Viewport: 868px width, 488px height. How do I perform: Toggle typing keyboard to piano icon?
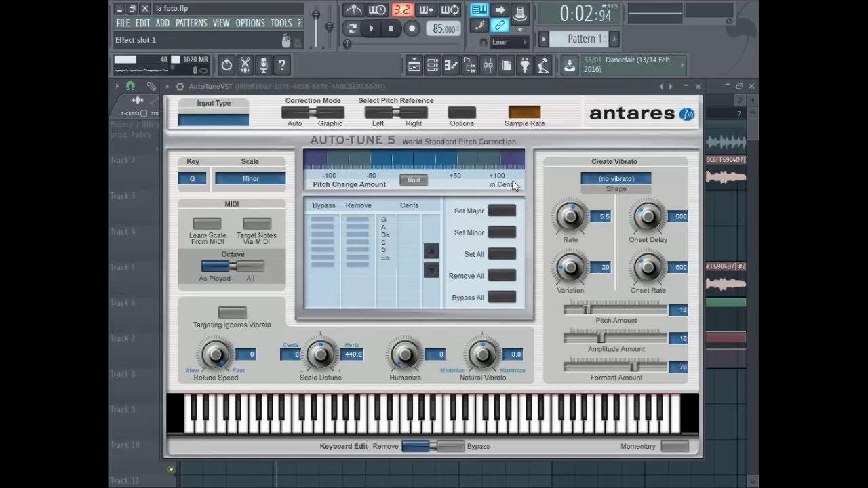click(x=479, y=9)
